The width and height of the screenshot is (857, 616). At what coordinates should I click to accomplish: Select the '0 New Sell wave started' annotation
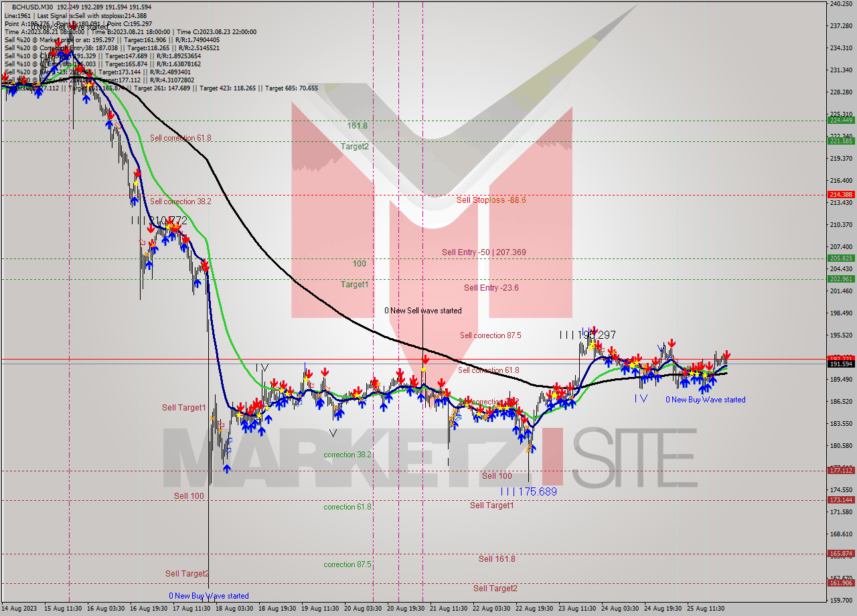(422, 310)
